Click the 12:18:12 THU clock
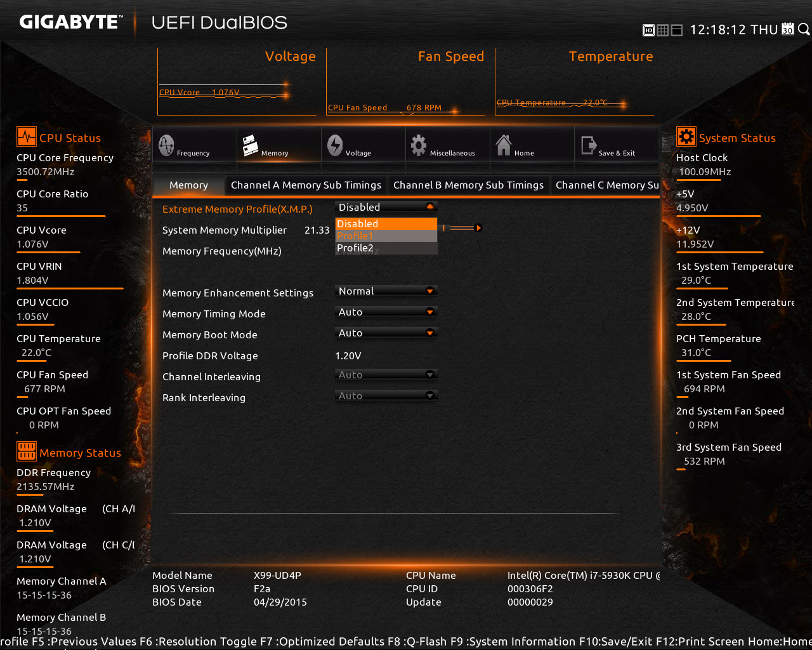 pyautogui.click(x=734, y=30)
